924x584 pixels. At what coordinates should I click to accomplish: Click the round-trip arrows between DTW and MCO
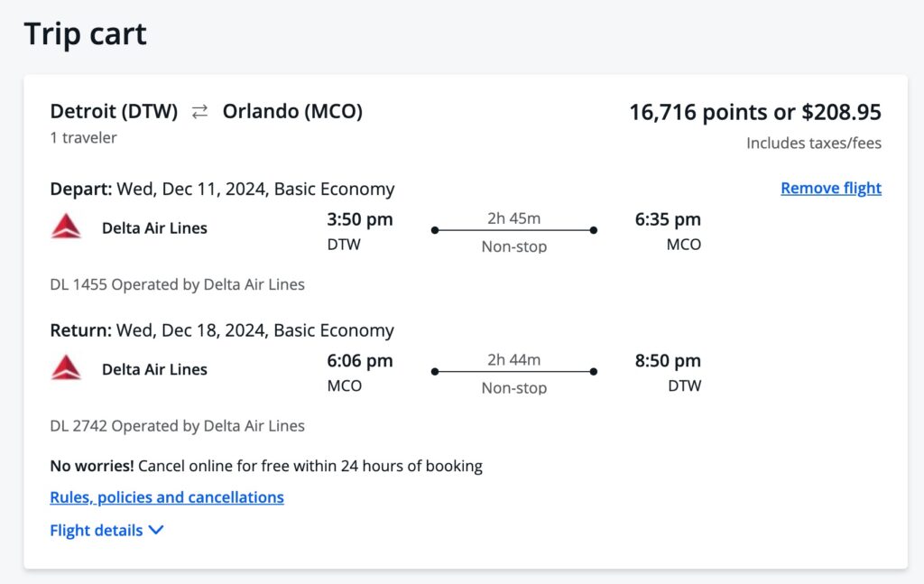199,112
